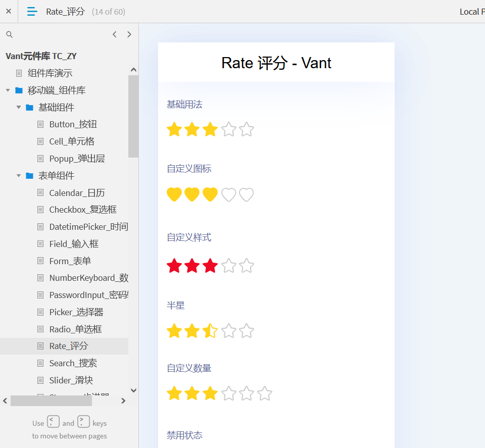Screen dimensions: 485x448
Task: Open the Calendar_日历 page
Action: click(77, 193)
